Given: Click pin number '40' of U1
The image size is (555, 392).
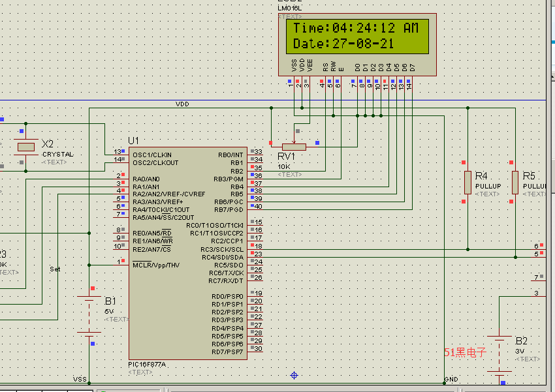Looking at the screenshot, I should click(x=259, y=206).
